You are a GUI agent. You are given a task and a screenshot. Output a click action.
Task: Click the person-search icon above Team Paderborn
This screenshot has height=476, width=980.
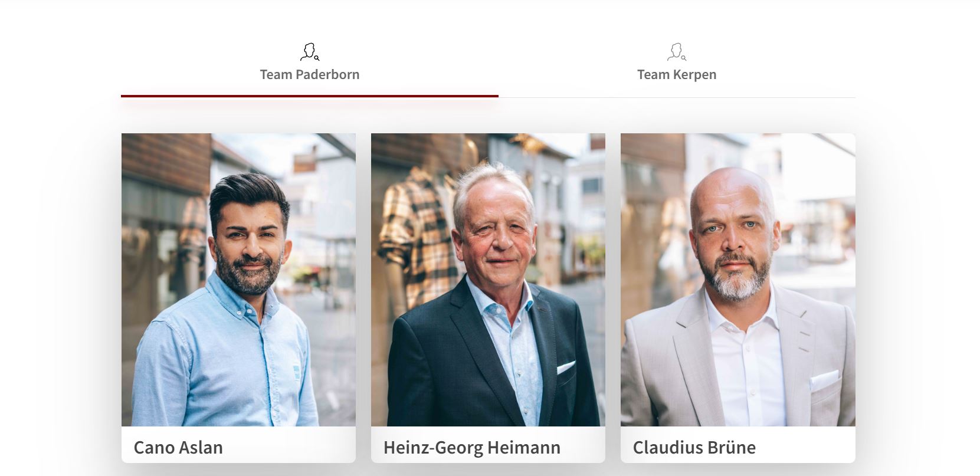[x=310, y=52]
